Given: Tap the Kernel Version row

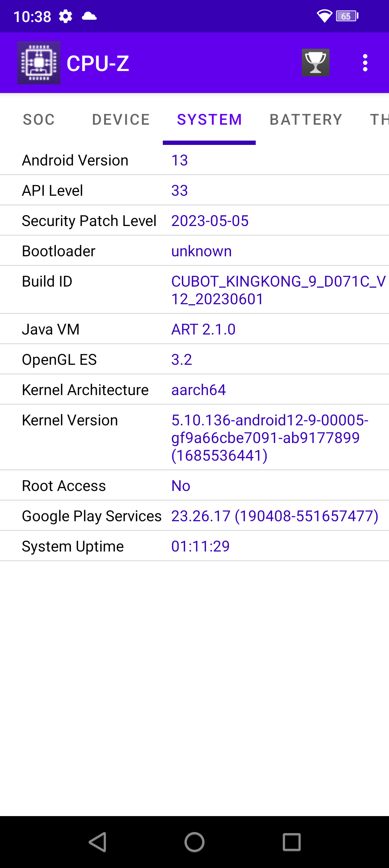Looking at the screenshot, I should tap(194, 437).
